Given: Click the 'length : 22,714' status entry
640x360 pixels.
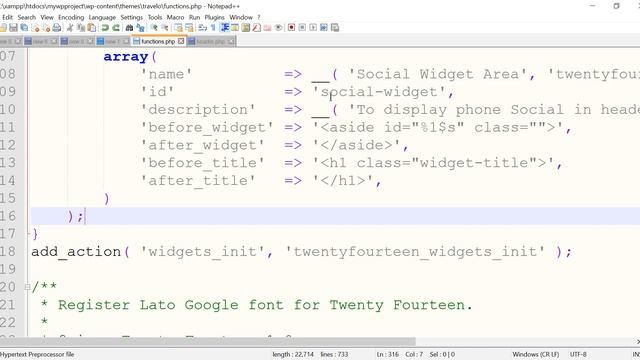Looking at the screenshot, I should [293, 354].
